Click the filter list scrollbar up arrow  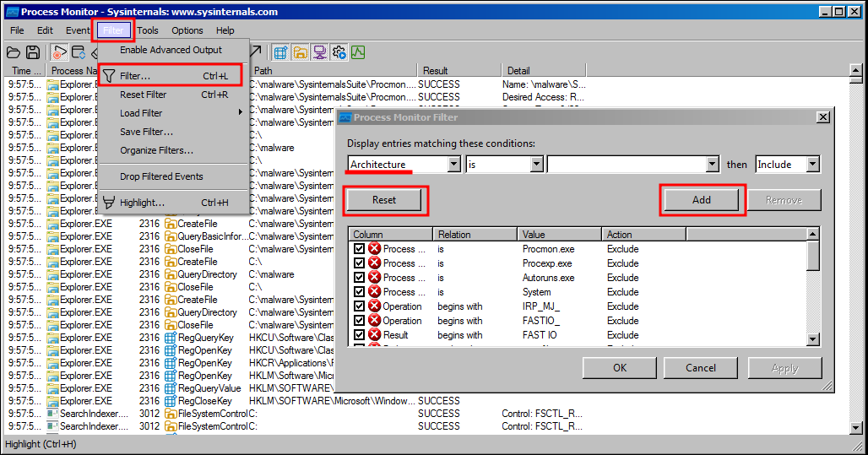point(812,234)
